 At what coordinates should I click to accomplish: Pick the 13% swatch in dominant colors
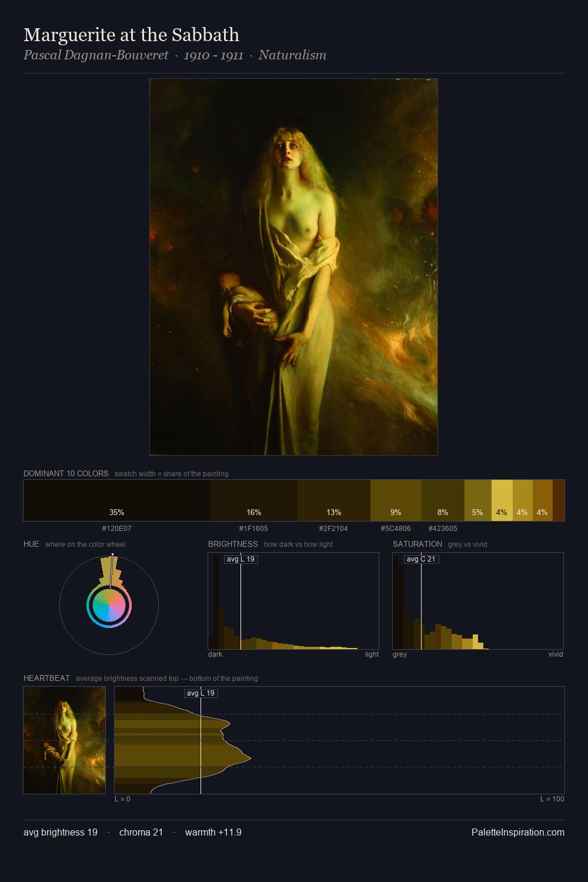click(334, 500)
